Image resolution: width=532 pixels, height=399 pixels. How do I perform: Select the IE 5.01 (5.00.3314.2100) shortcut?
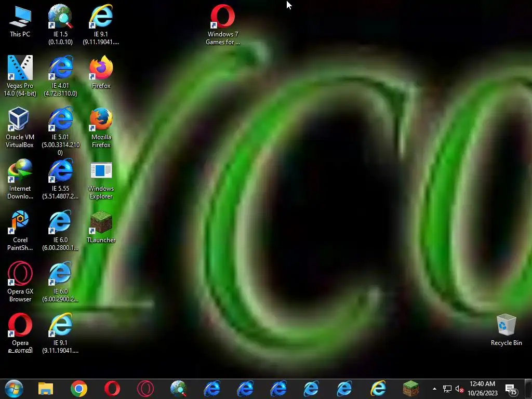coord(60,131)
